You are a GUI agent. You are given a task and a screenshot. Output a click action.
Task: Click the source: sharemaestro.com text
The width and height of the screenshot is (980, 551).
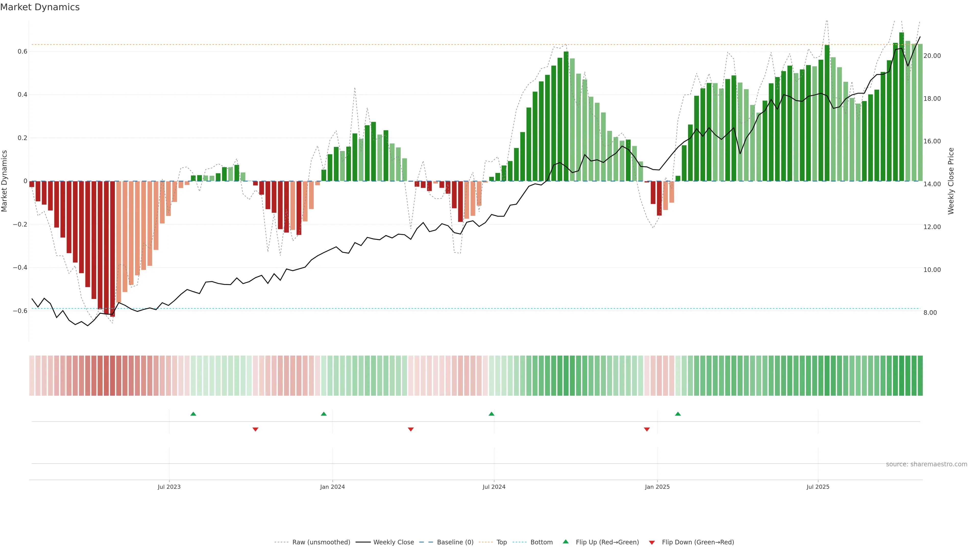[x=926, y=464]
